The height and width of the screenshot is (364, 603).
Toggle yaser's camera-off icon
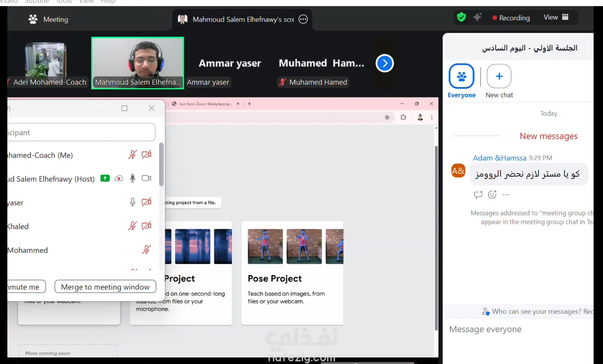click(147, 202)
